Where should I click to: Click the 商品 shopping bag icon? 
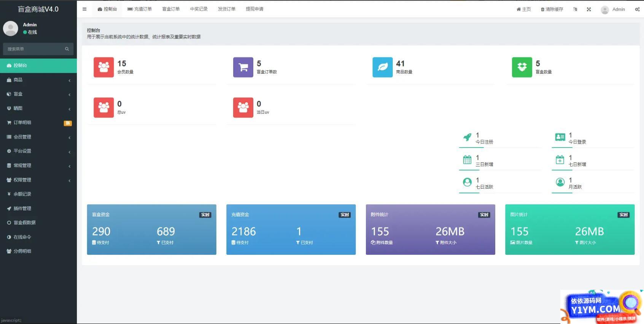pyautogui.click(x=9, y=80)
